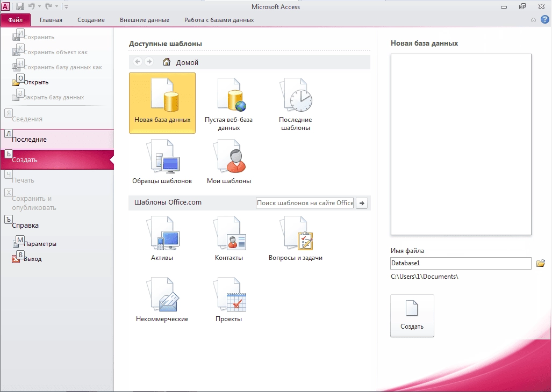Viewport: 552px width, 392px height.
Task: Open Мои шаблоны
Action: pos(229,162)
